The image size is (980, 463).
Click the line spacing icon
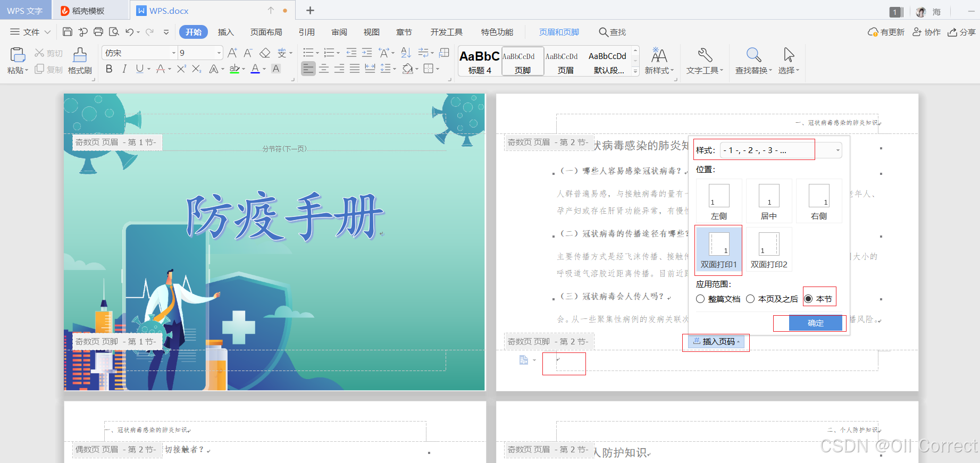[386, 69]
